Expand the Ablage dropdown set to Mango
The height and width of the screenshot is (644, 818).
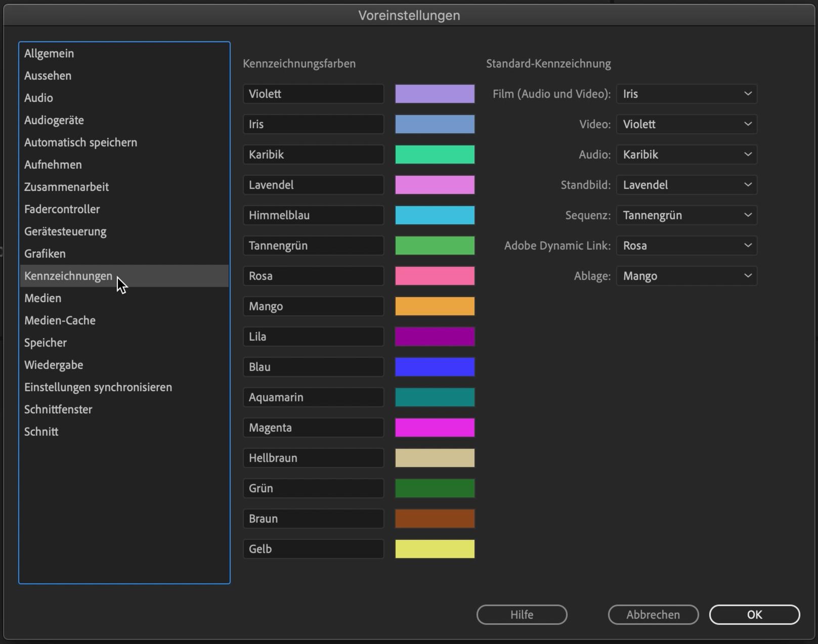[x=686, y=276]
